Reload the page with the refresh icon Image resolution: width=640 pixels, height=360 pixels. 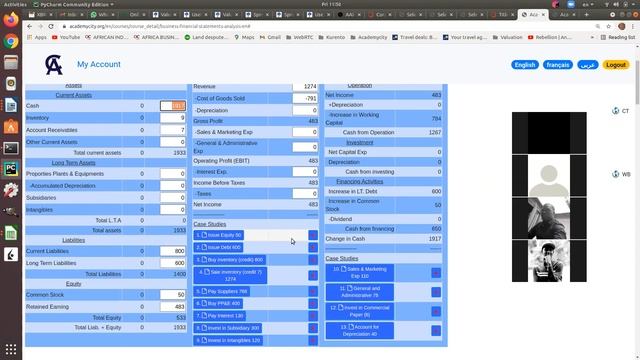pyautogui.click(x=51, y=26)
